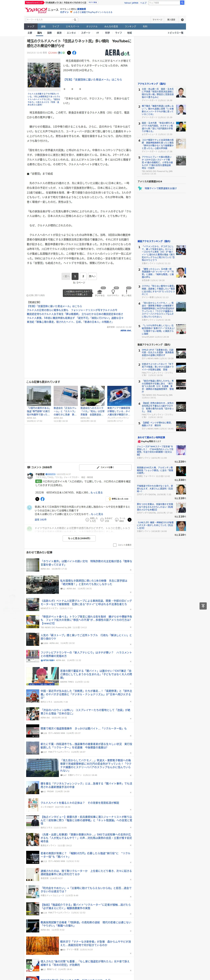Click the ログイン link
The height and width of the screenshot is (980, 210).
click(x=64, y=12)
